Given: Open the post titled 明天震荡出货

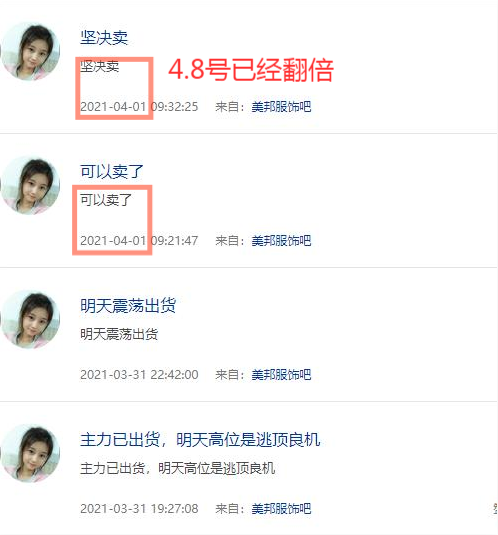Looking at the screenshot, I should [x=128, y=305].
